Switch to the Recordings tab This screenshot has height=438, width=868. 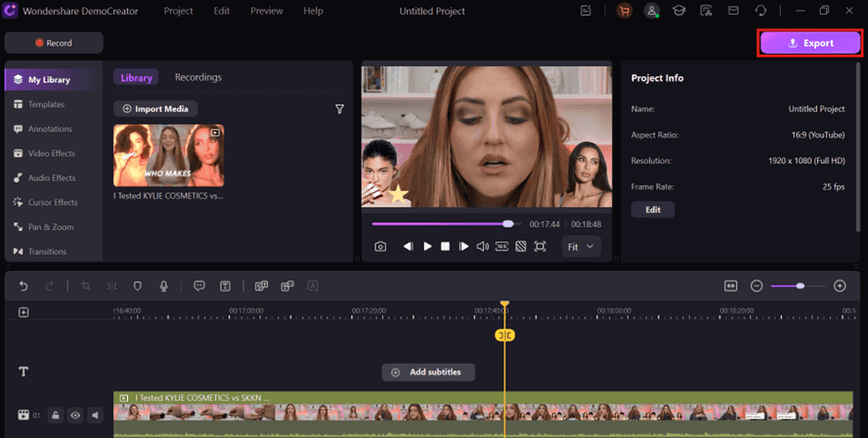[198, 78]
